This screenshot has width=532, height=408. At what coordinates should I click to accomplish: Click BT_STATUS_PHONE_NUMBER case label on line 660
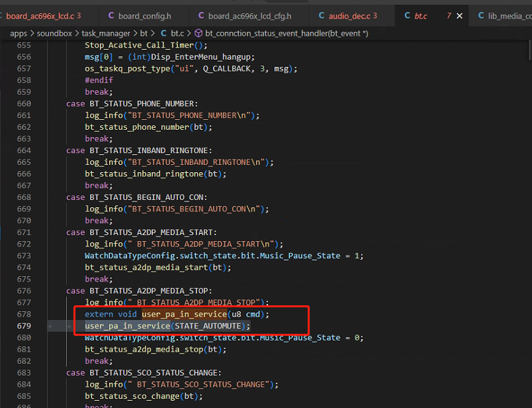coord(142,103)
